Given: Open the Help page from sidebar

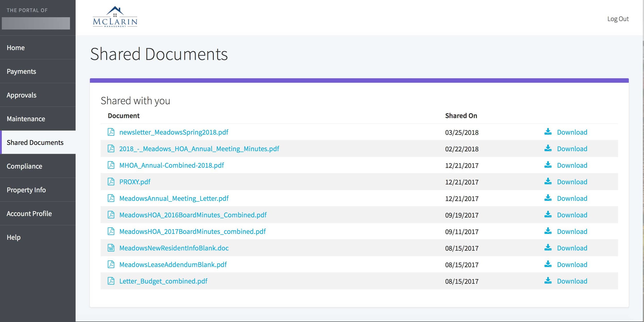Looking at the screenshot, I should pos(14,237).
